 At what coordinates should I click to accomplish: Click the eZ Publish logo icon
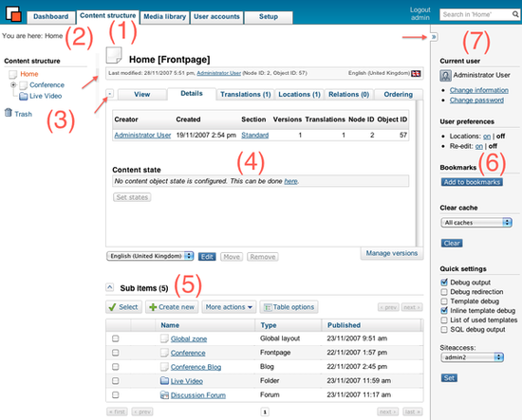click(13, 14)
